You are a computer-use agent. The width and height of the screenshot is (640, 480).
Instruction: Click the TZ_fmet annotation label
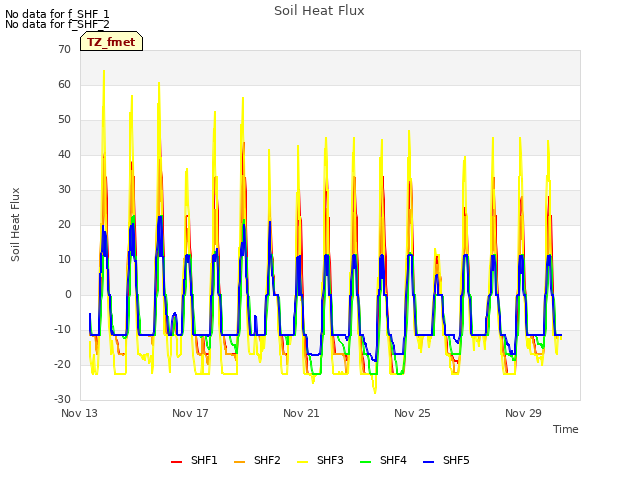(x=111, y=42)
